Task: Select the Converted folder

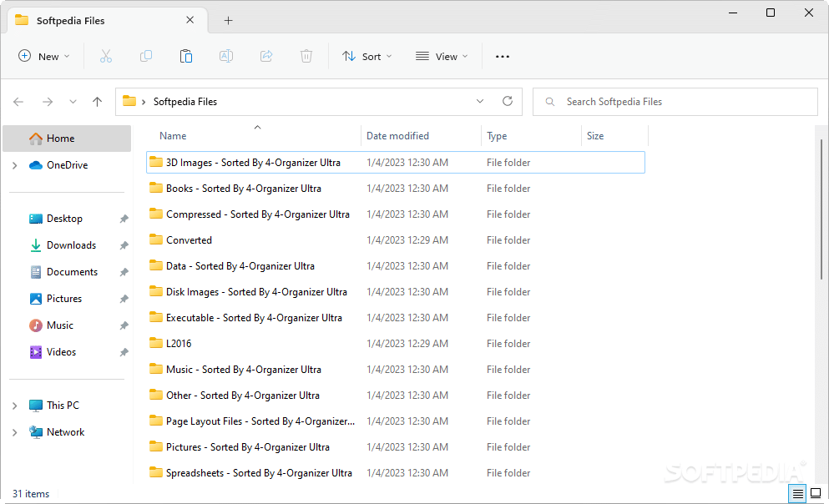Action: pos(396,239)
